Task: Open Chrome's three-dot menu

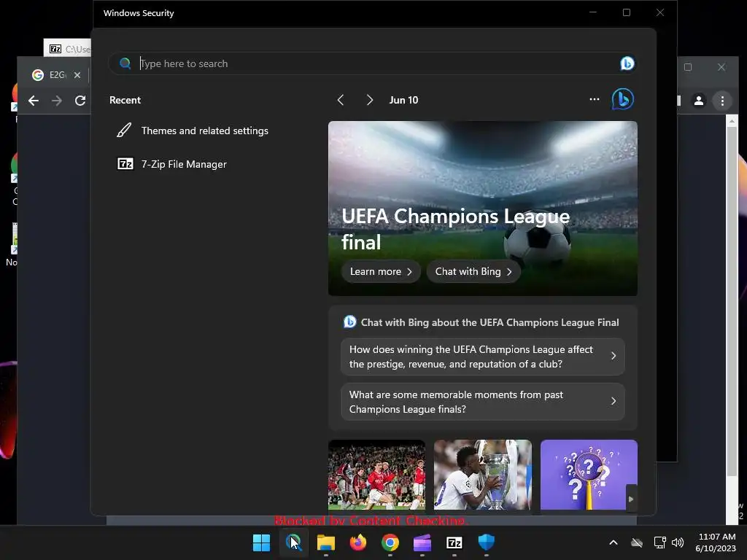Action: (x=722, y=101)
